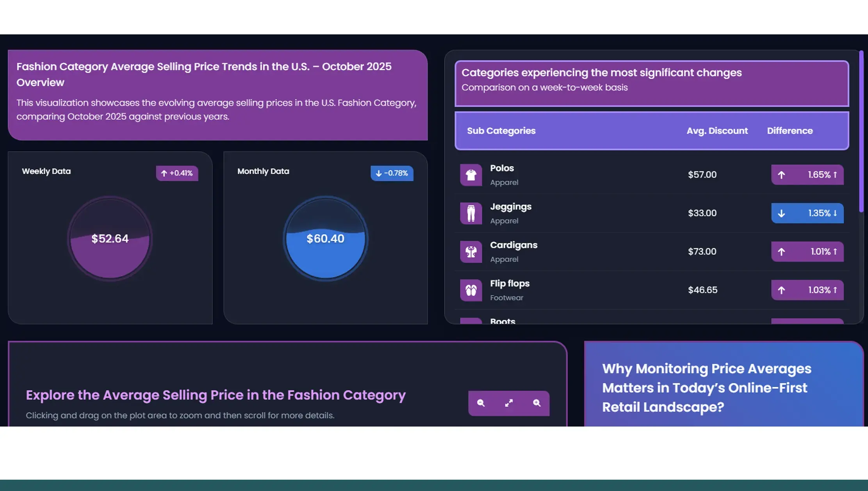This screenshot has height=491, width=868.
Task: Toggle the +0.41% weekly change badge
Action: [x=177, y=173]
